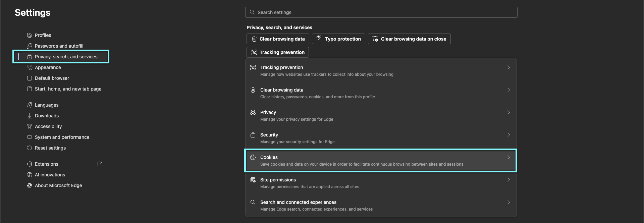
Task: Expand the Tracking prevention row chevron
Action: click(508, 67)
